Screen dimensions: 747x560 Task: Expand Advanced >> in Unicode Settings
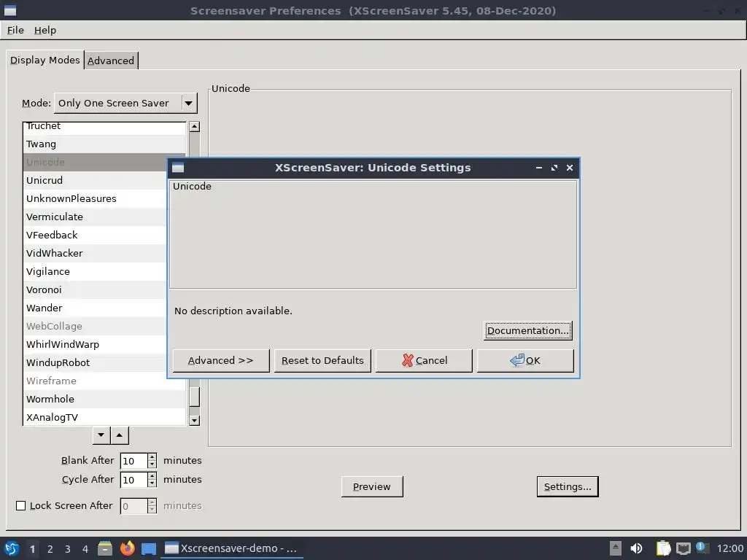coord(221,360)
